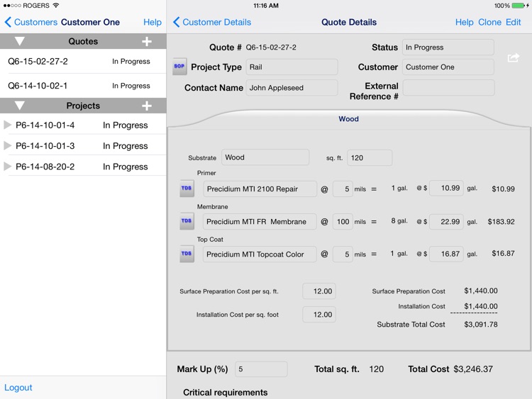Expand project P6-14-10-01-4
The width and height of the screenshot is (532, 399).
[8, 125]
